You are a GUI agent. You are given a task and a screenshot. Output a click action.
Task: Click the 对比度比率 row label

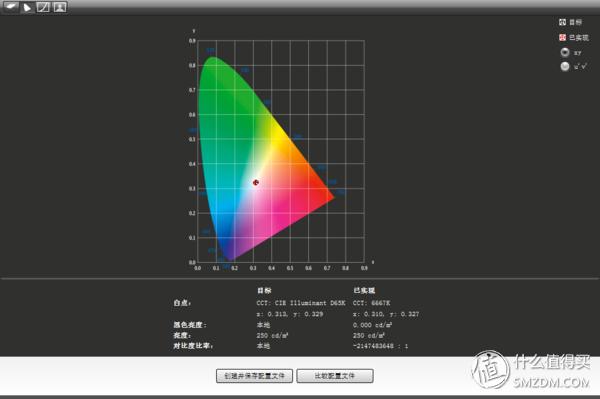[x=193, y=346]
